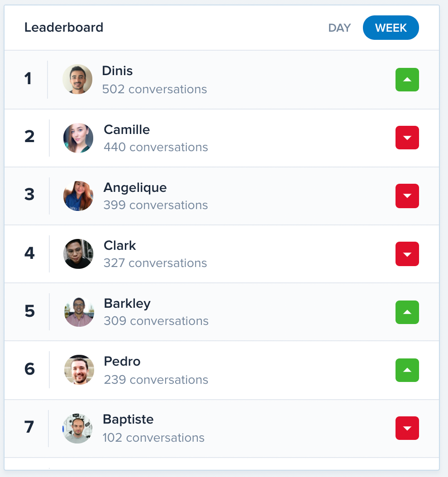
Task: Switch leaderboard to DAY view
Action: point(339,28)
